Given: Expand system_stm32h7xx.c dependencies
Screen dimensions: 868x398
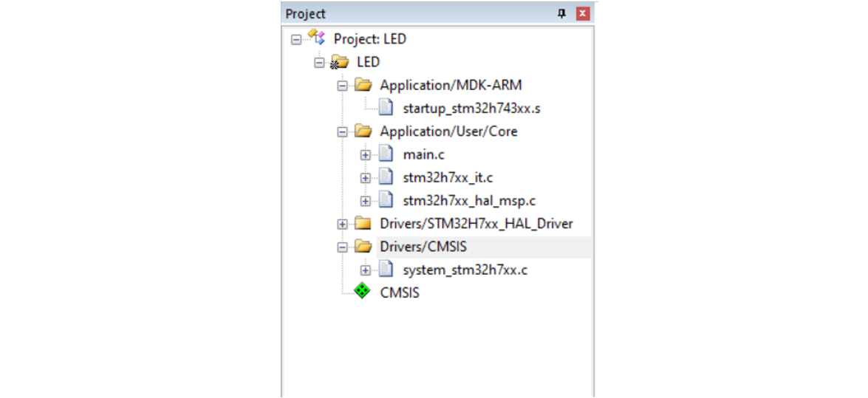Looking at the screenshot, I should (365, 271).
